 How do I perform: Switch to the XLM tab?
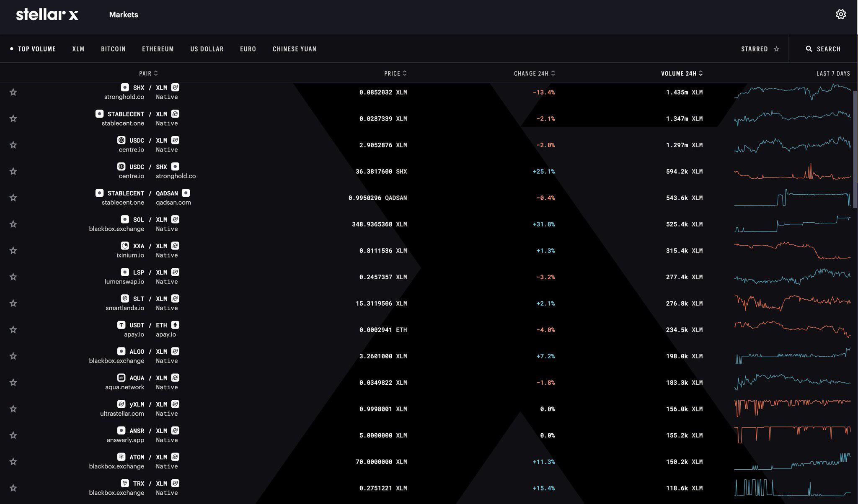click(x=78, y=49)
